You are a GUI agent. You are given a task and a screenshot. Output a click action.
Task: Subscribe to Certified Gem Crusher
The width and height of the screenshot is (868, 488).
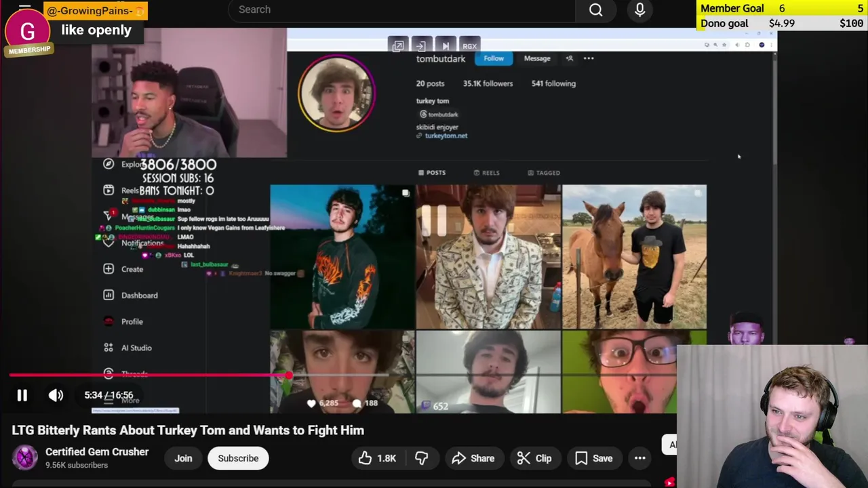[238, 458]
